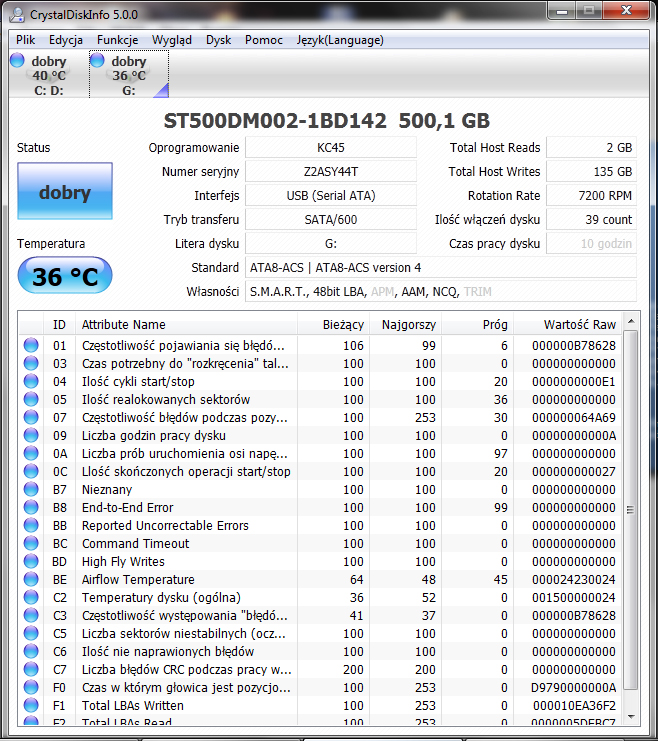Click status icon for attribute C7
The image size is (658, 741).
click(x=31, y=669)
